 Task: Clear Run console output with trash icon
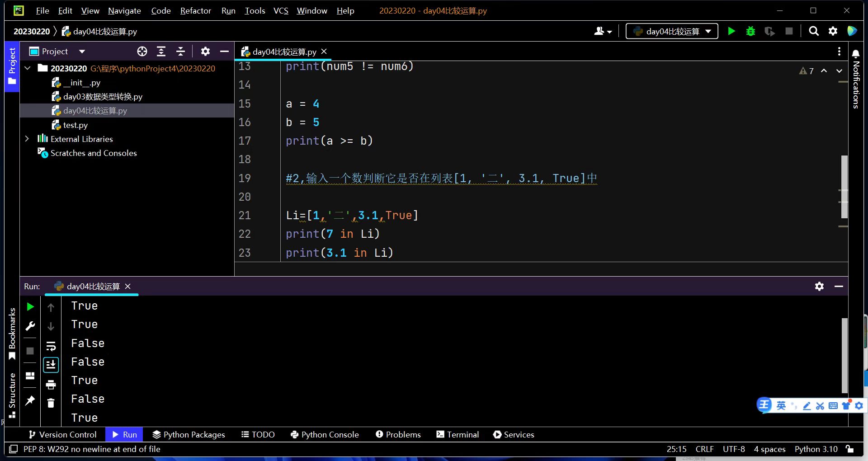point(51,403)
